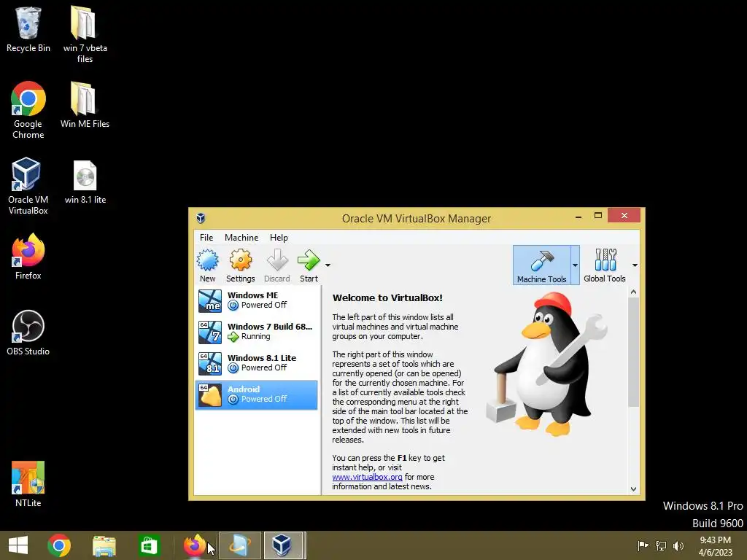Select Oracle VM VirtualBox desktop shortcut

28,186
